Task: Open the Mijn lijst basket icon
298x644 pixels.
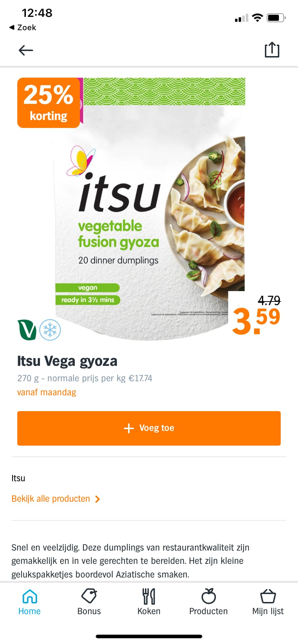Action: pos(268,596)
